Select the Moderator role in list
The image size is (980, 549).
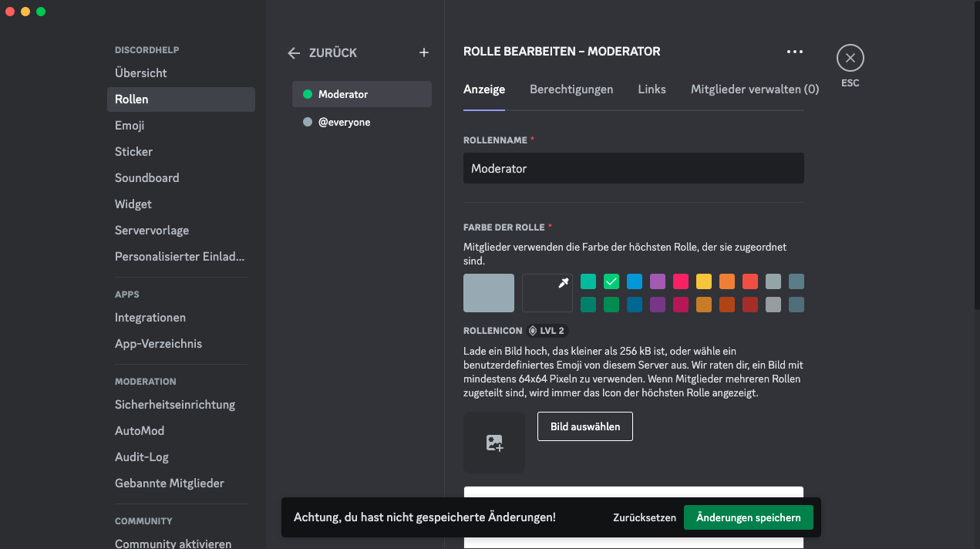[x=362, y=94]
